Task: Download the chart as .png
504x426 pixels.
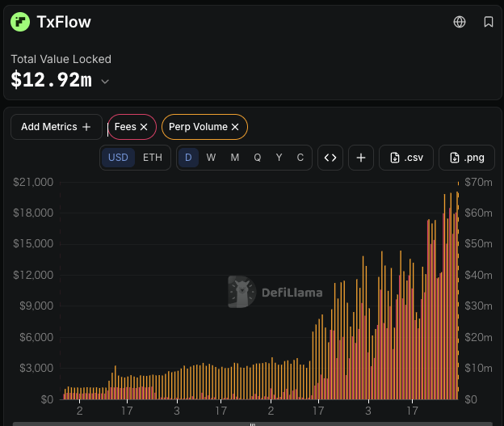Action: 467,158
